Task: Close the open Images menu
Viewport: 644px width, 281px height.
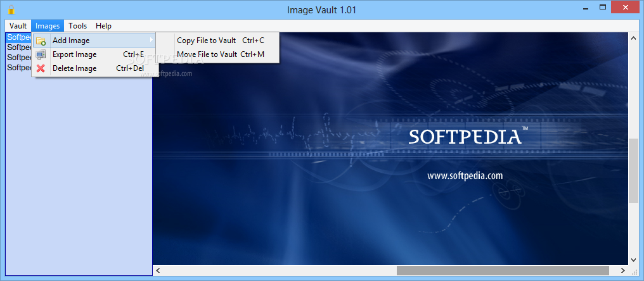Action: (48, 26)
